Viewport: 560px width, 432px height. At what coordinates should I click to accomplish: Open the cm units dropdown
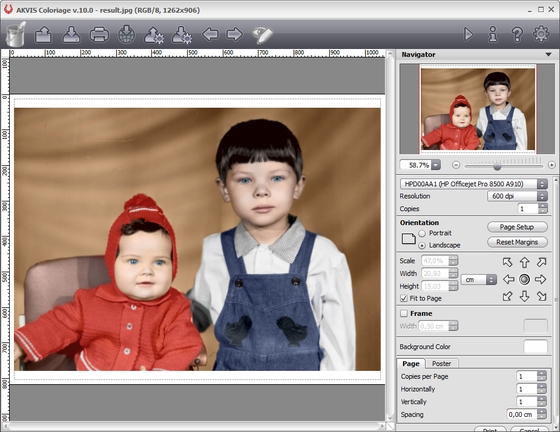pos(479,280)
